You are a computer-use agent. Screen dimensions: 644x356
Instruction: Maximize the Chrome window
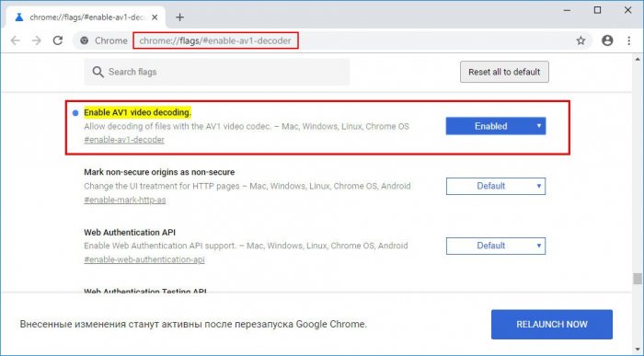[598, 10]
